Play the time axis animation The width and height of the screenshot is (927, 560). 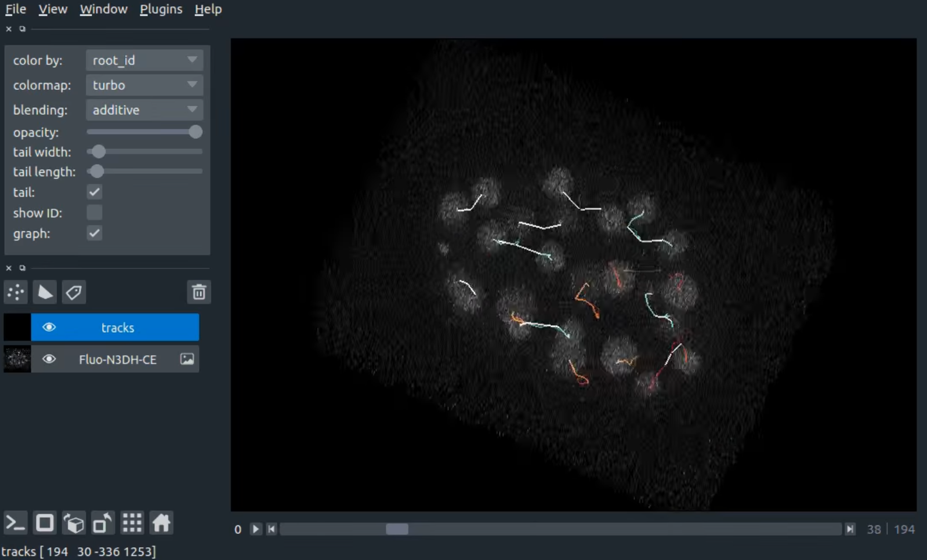[255, 529]
